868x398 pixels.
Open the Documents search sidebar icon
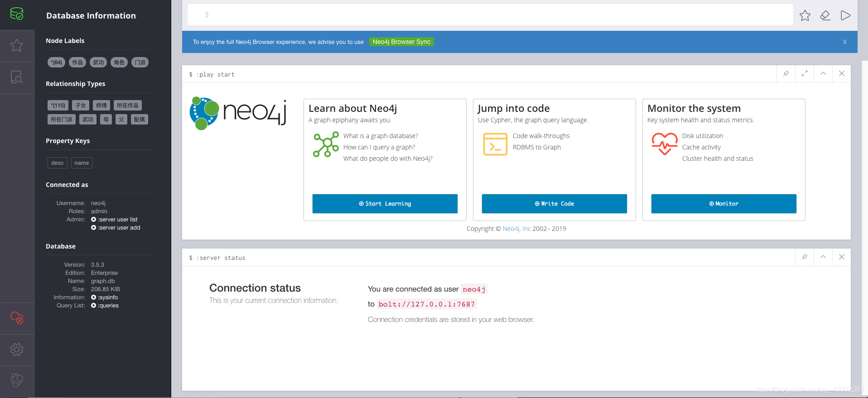pos(17,77)
